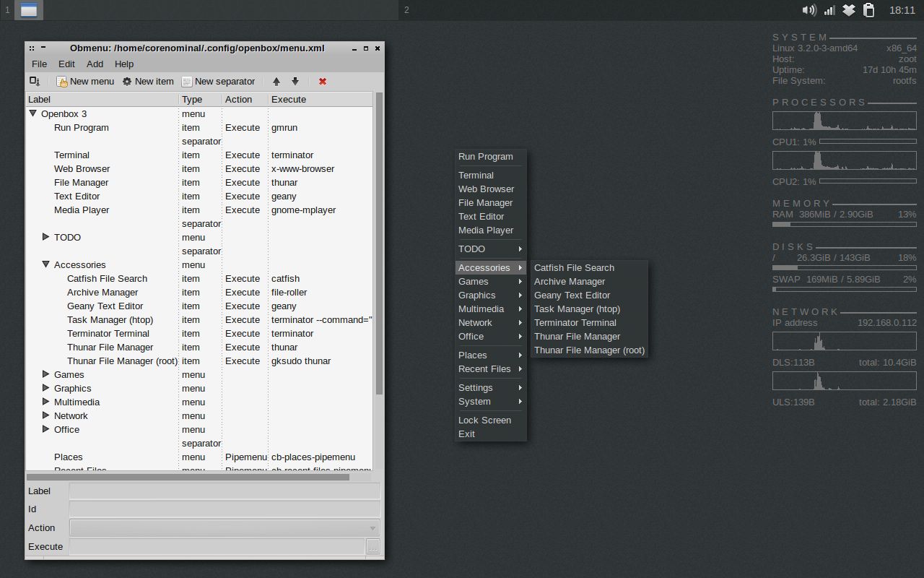Open the Action dropdown at the bottom

pos(372,527)
